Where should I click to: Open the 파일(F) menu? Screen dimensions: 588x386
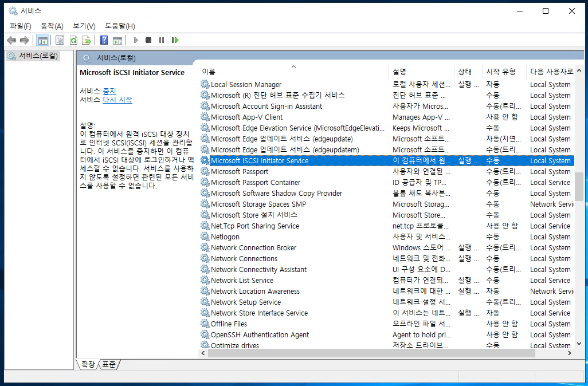(x=21, y=26)
